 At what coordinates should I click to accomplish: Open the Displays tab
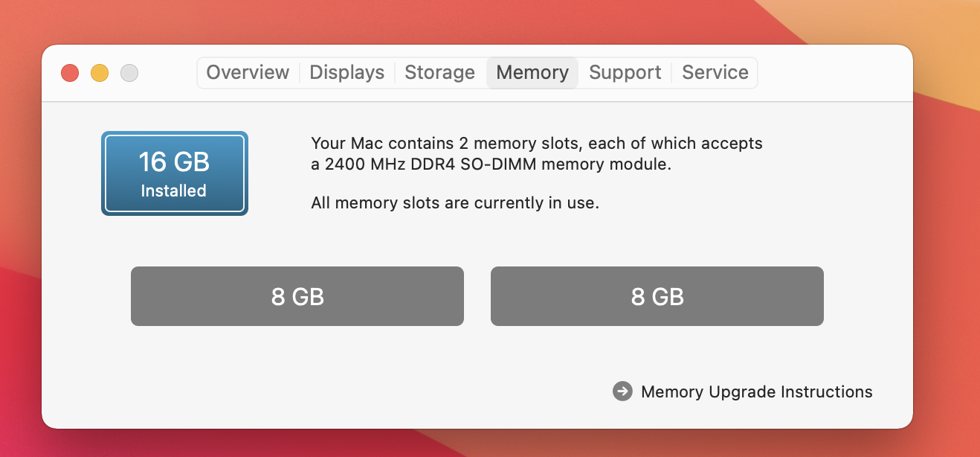click(346, 72)
